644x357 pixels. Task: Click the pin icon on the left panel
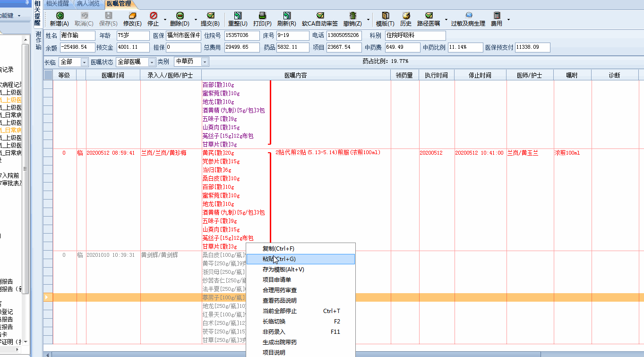[x=27, y=3]
